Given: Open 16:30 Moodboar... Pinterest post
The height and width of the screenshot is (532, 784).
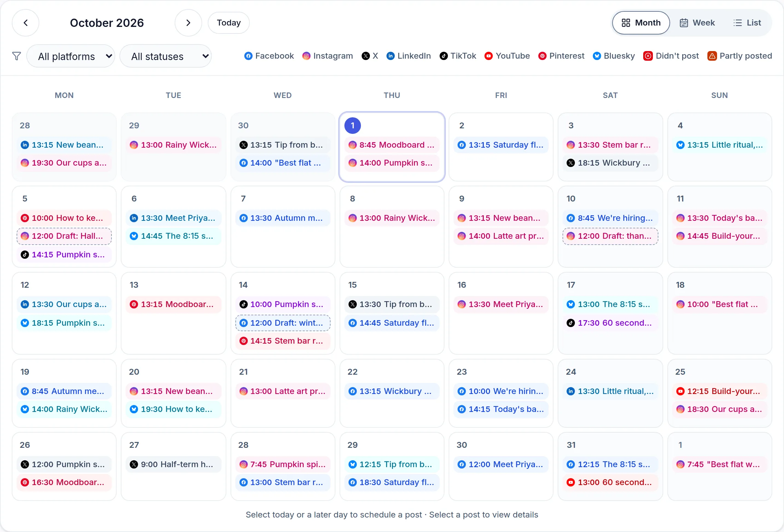Looking at the screenshot, I should click(64, 482).
